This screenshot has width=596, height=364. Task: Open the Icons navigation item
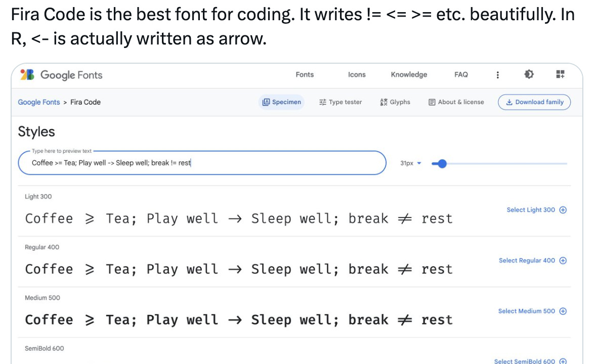tap(357, 74)
